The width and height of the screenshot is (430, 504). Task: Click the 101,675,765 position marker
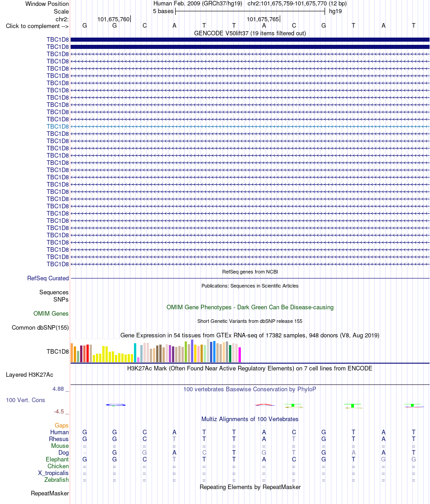(263, 19)
